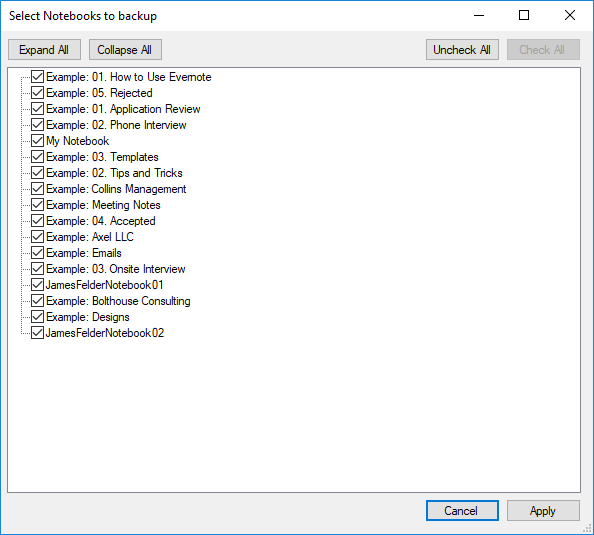Select Example: 02. Tips and Tricks label

pos(114,173)
